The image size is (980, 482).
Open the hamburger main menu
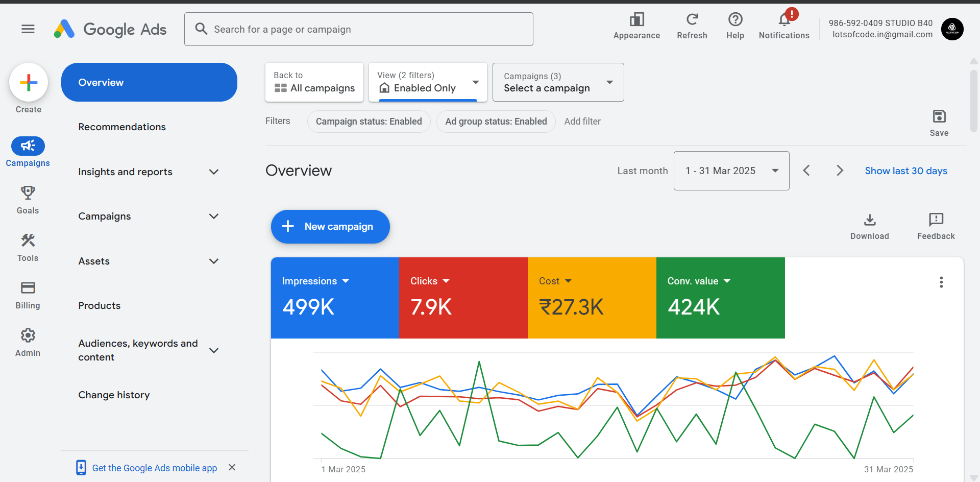pos(28,29)
